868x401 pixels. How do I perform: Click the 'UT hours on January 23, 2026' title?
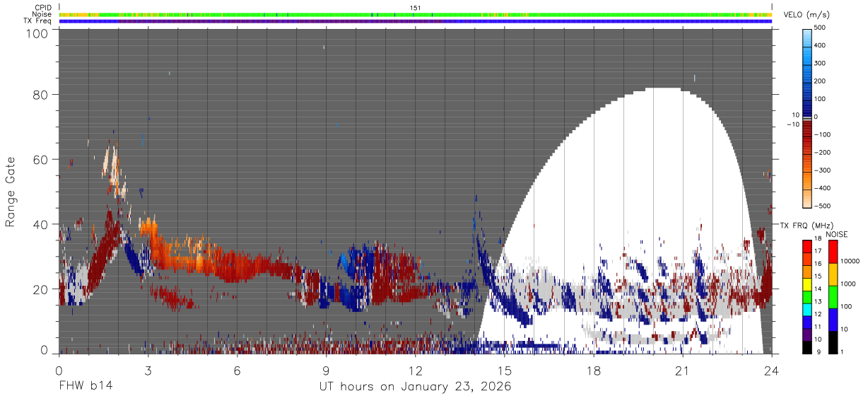pos(416,386)
